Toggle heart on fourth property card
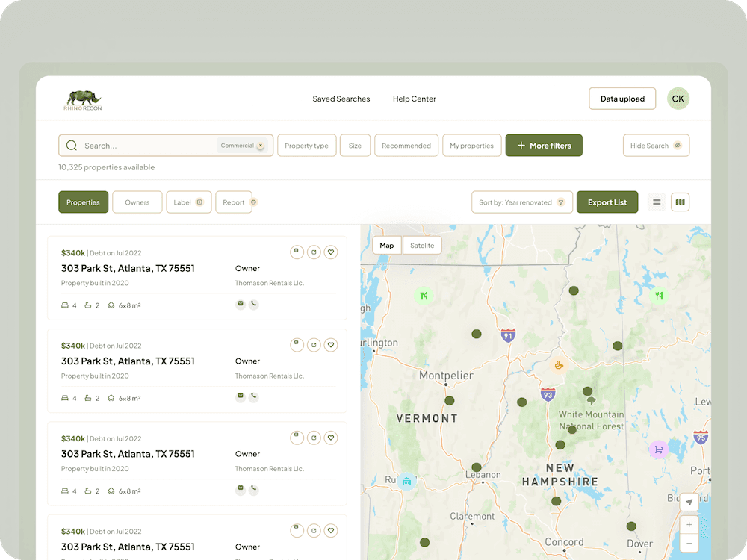The width and height of the screenshot is (747, 560). tap(331, 530)
